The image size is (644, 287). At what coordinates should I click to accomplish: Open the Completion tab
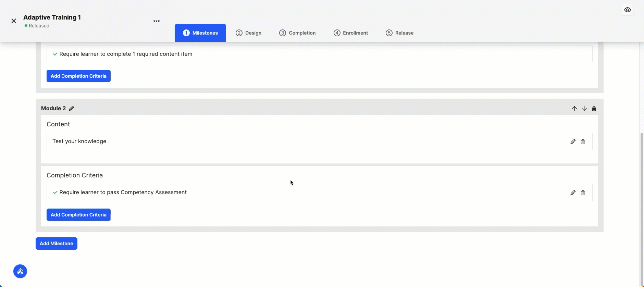[297, 33]
